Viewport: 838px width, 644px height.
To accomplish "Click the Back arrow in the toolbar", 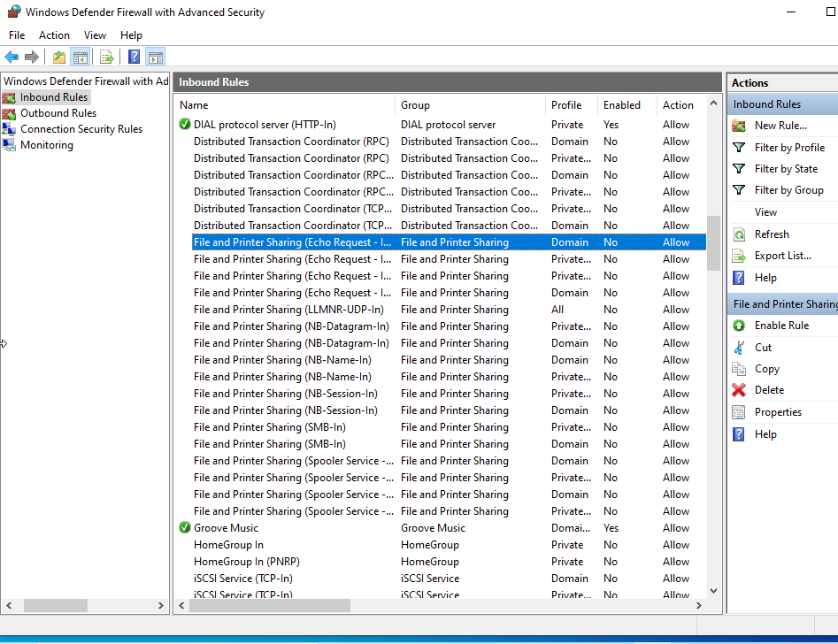I will point(12,57).
